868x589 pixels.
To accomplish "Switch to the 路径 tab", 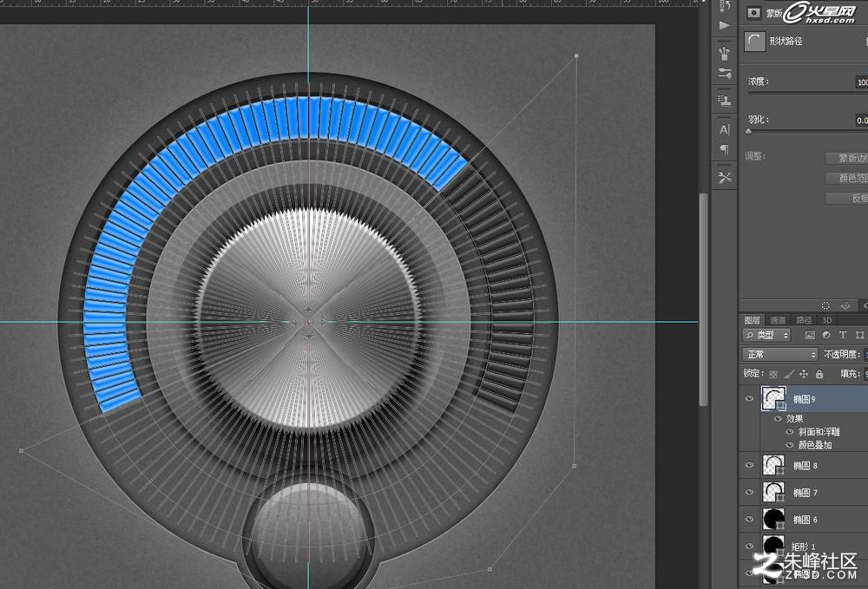I will 804,320.
